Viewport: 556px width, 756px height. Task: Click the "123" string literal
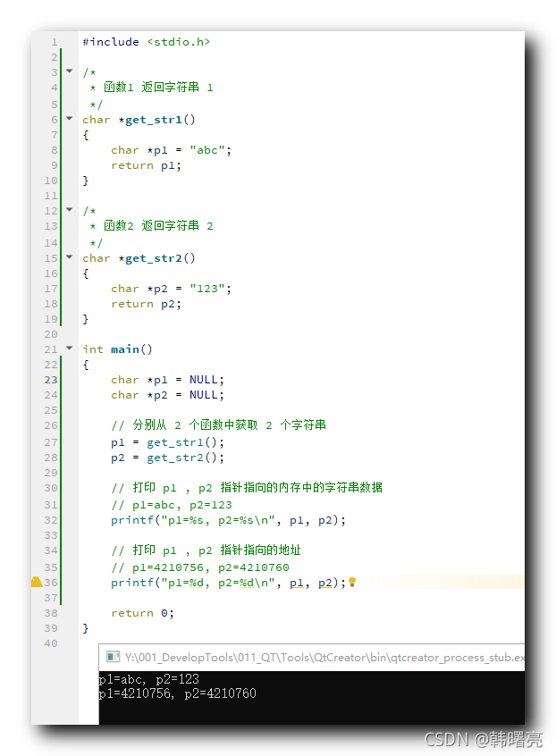(207, 289)
